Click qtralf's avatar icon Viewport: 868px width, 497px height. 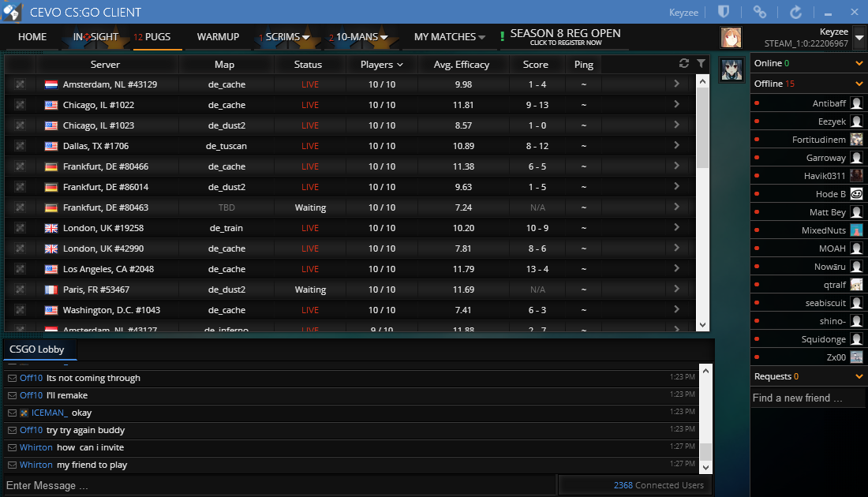click(x=856, y=285)
